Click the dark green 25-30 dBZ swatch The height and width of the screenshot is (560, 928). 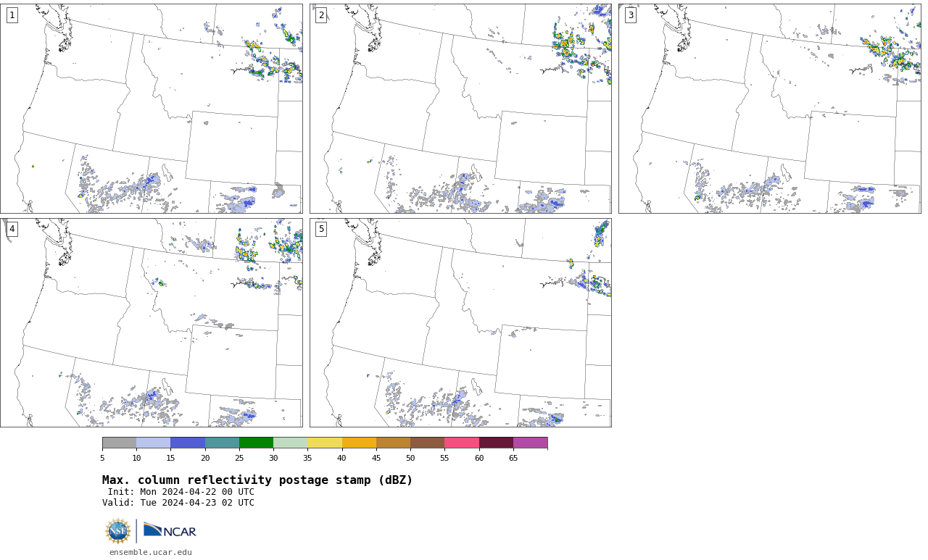coord(256,443)
